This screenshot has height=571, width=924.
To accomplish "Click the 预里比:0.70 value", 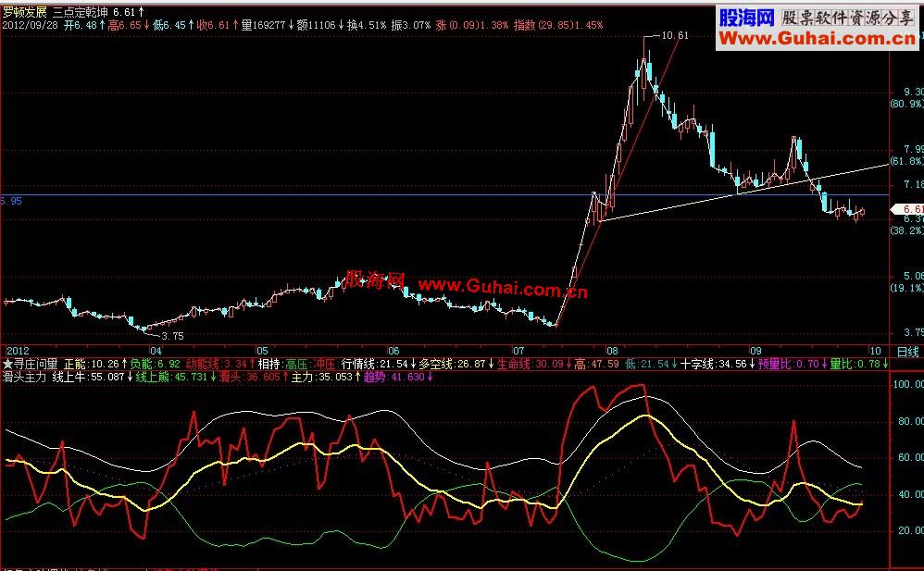I will tap(789, 365).
